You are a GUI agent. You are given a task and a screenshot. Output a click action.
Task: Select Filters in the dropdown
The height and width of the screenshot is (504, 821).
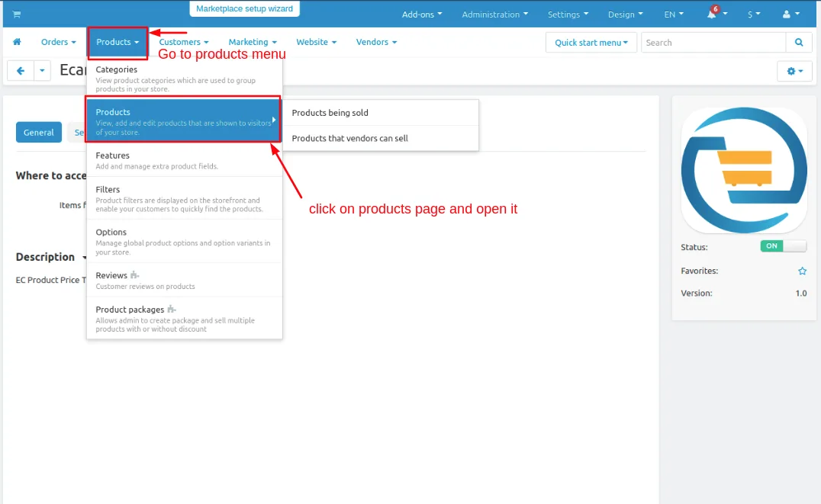click(x=185, y=198)
